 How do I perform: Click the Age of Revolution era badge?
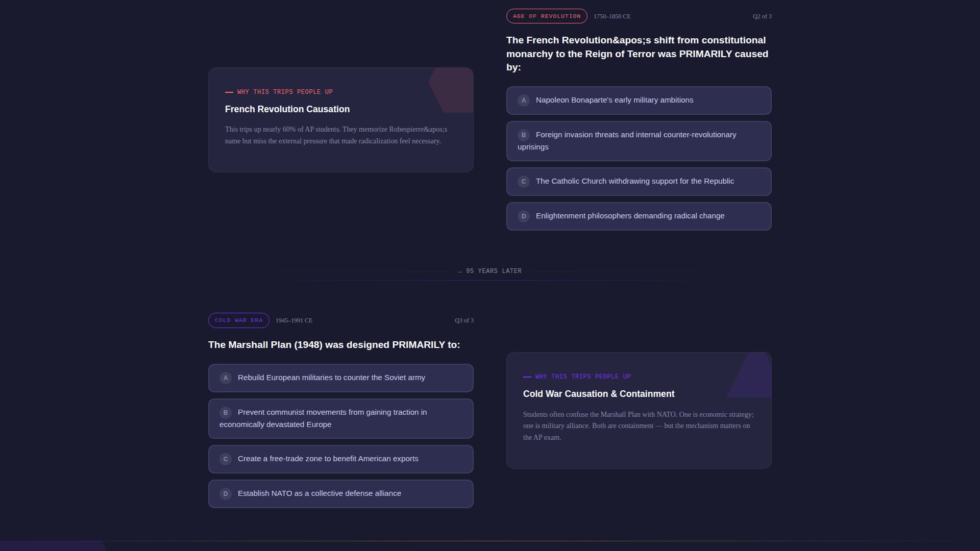tap(547, 16)
